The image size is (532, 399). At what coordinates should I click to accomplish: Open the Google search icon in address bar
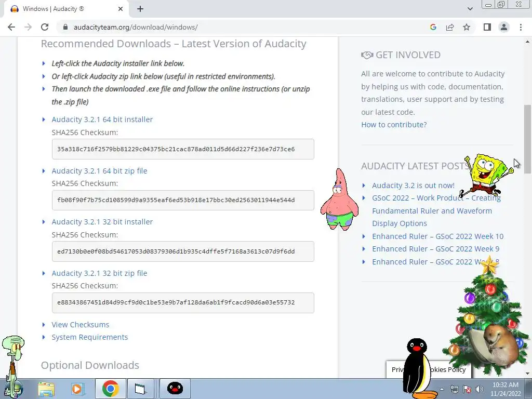pos(433,27)
